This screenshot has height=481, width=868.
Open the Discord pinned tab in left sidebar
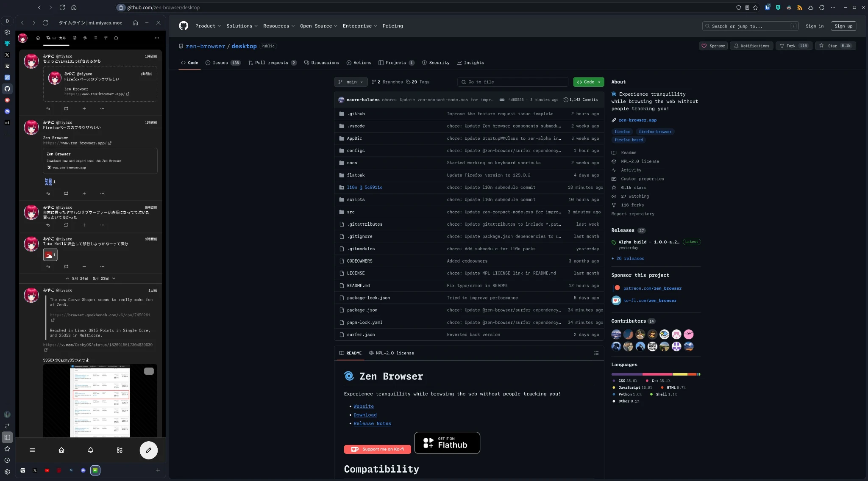pos(7,111)
